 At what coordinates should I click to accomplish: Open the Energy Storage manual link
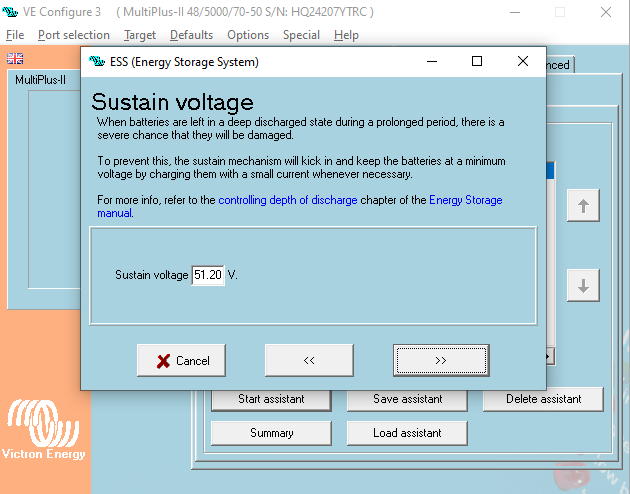465,200
